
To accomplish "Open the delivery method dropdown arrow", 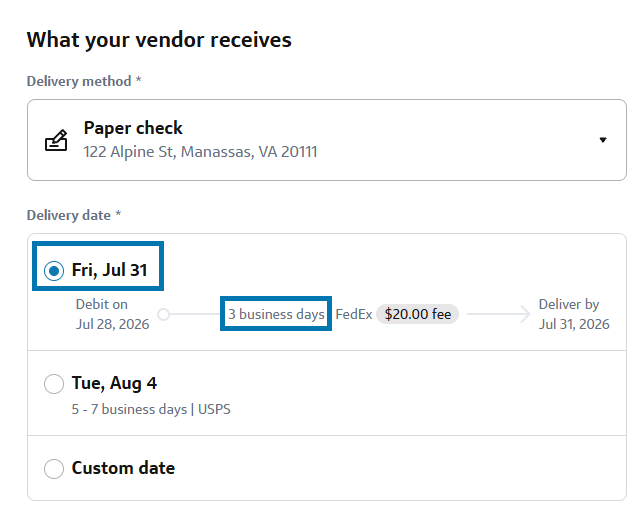I will (603, 140).
